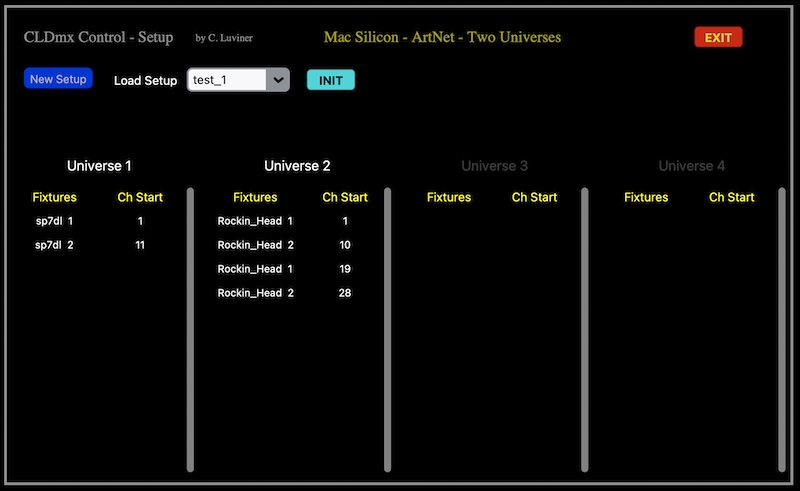800x491 pixels.
Task: Click the Universe 1 scrollbar
Action: pos(190,330)
